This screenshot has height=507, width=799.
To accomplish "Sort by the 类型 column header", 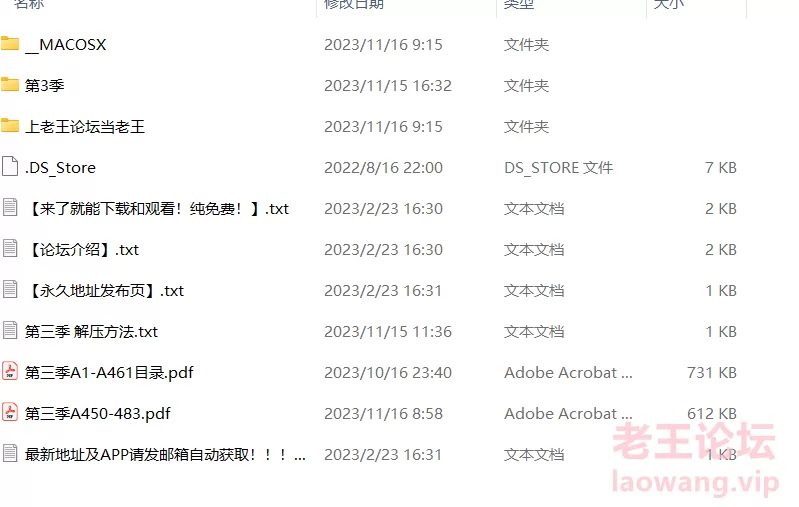I will click(x=519, y=4).
